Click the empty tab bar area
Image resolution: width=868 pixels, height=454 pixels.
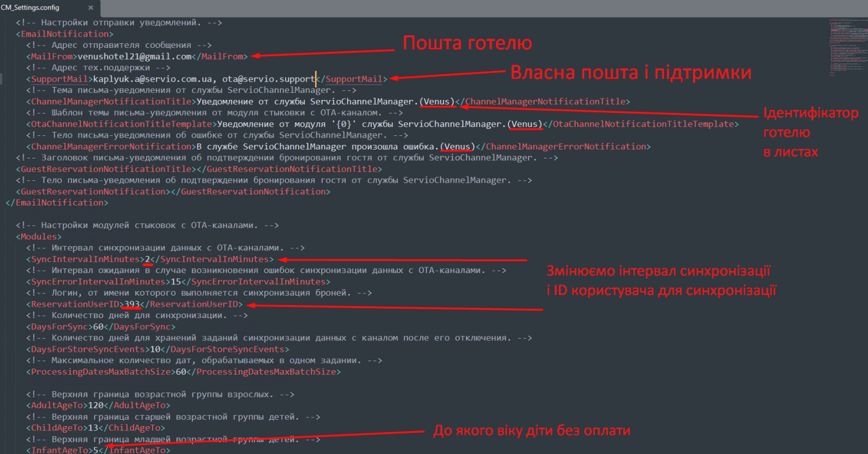coord(473,8)
